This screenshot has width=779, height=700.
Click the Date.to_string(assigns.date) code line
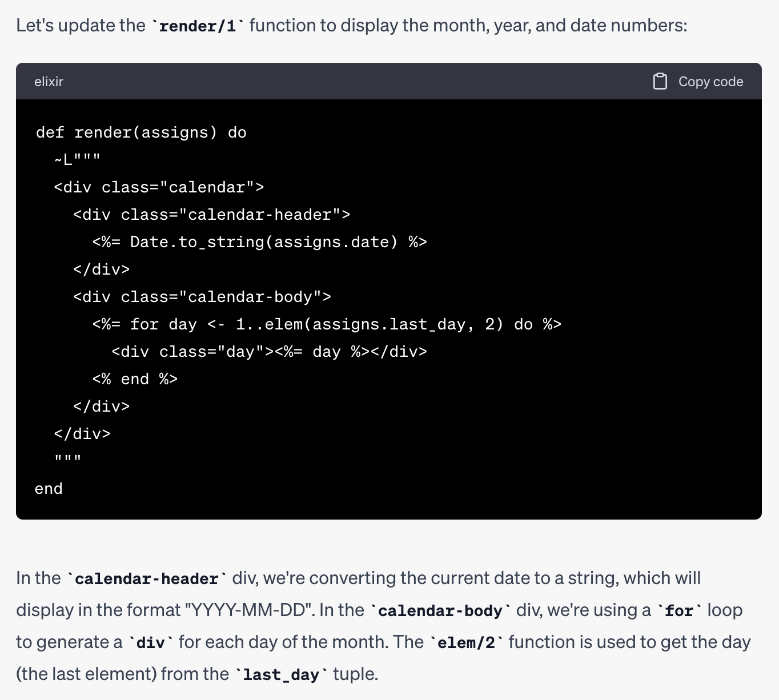click(260, 242)
